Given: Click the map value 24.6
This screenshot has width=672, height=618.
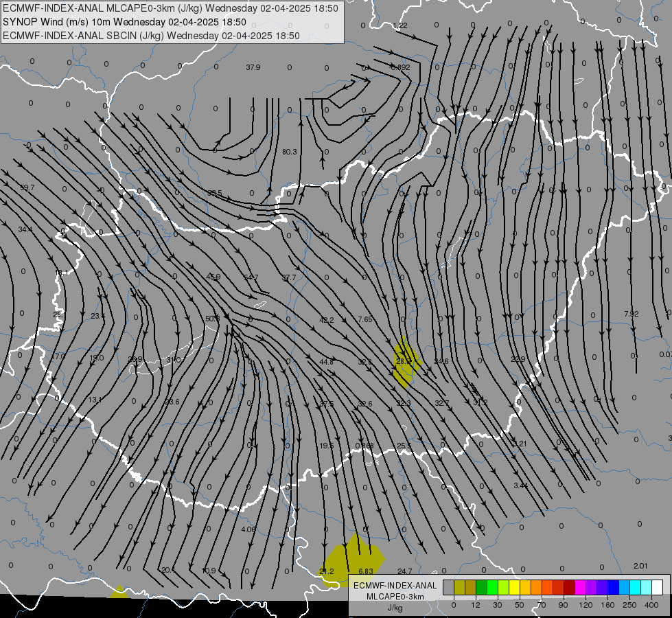Looking at the screenshot, I should click(441, 362).
